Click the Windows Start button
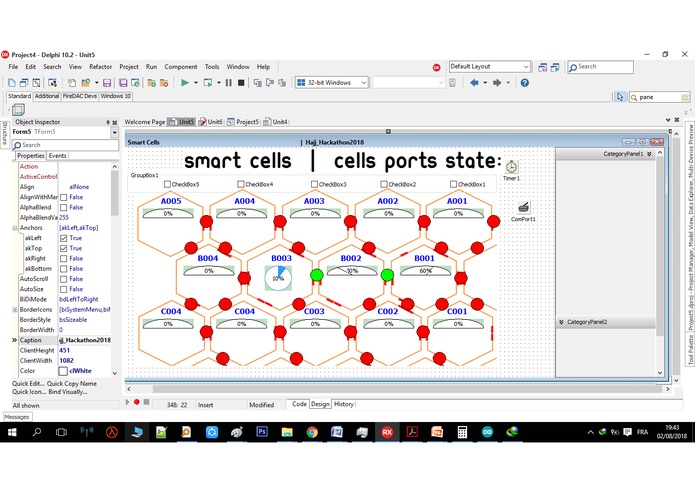 (12, 432)
